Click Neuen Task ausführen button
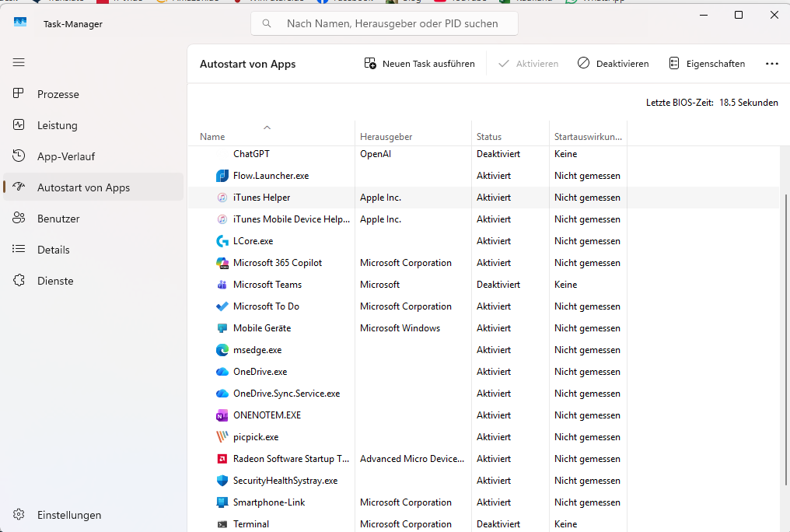This screenshot has height=532, width=790. point(419,64)
